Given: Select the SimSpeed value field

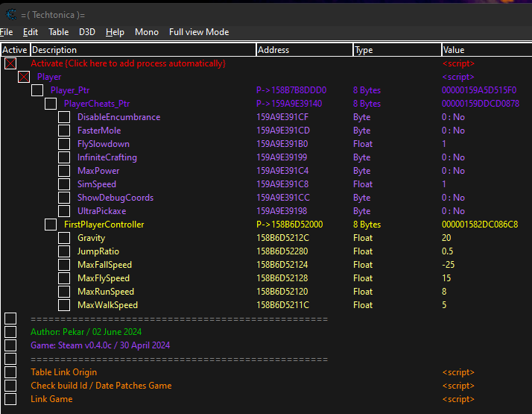Looking at the screenshot, I should pyautogui.click(x=445, y=184).
